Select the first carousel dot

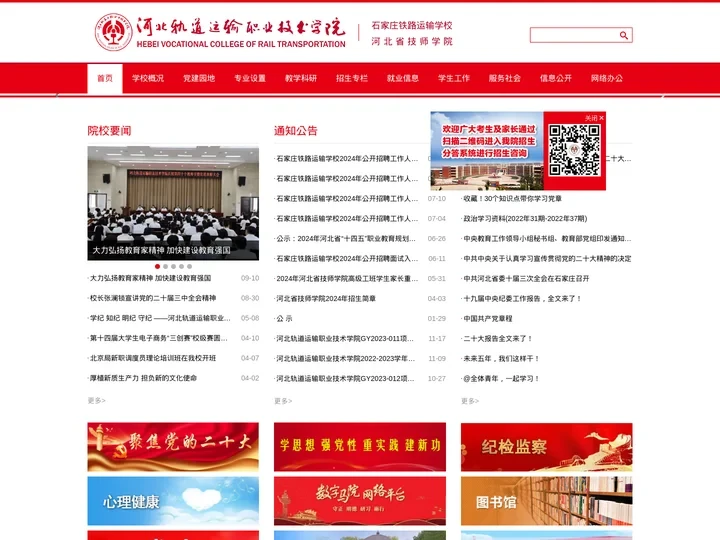[x=158, y=266]
